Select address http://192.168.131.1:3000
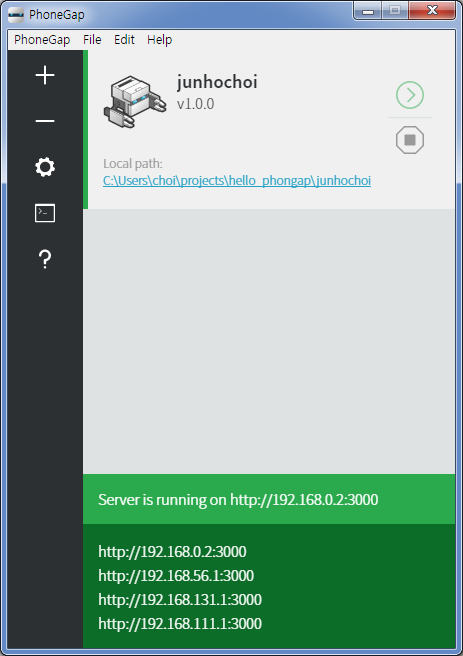This screenshot has width=463, height=656. (x=180, y=600)
